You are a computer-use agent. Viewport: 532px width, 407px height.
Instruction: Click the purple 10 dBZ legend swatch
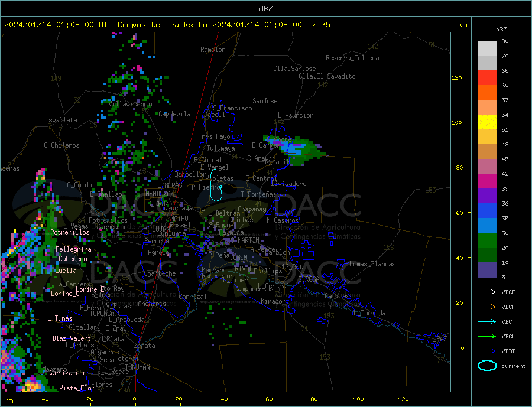coord(487,270)
